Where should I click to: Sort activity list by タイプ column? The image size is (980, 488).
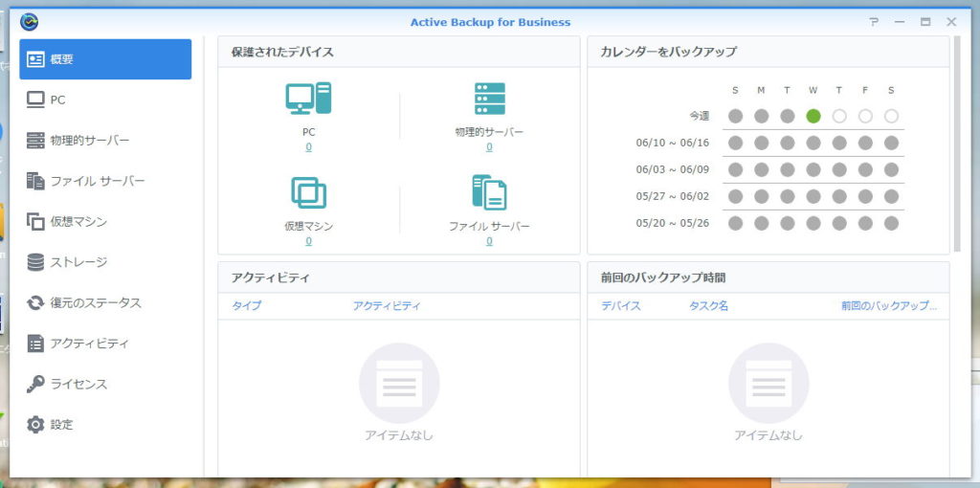point(247,306)
